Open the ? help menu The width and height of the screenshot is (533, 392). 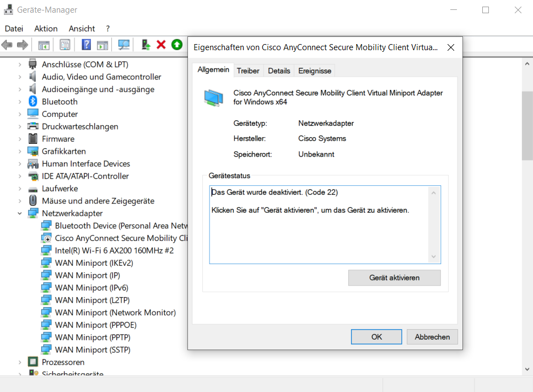pyautogui.click(x=107, y=29)
